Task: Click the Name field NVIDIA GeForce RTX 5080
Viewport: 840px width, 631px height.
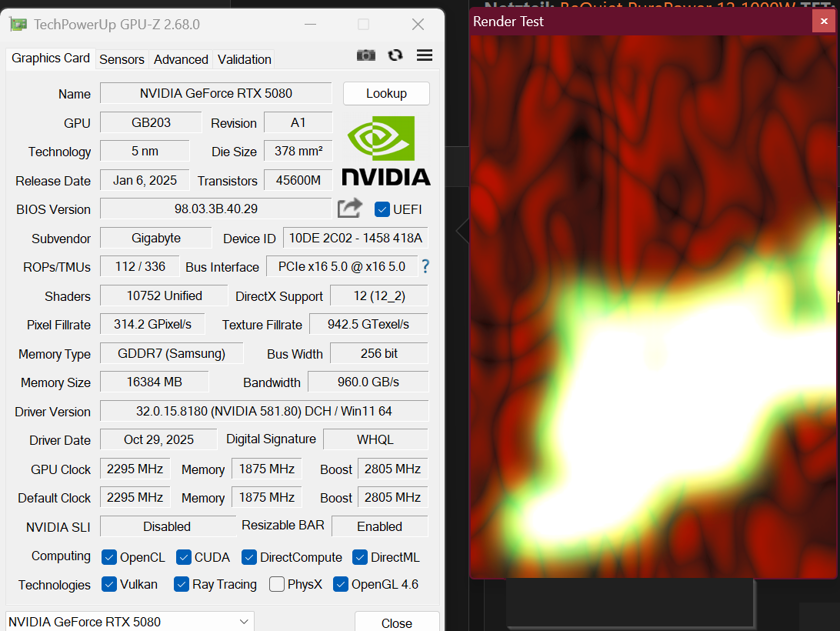Action: point(216,93)
